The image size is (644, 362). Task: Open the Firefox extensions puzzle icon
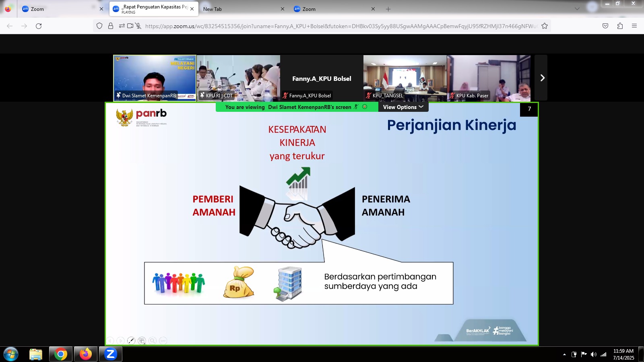pyautogui.click(x=620, y=26)
